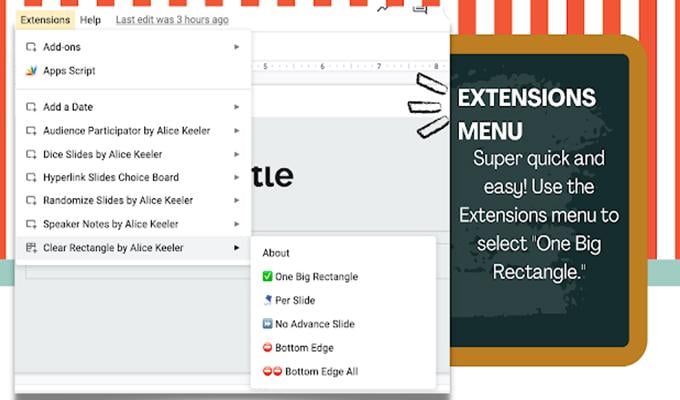This screenshot has width=680, height=400.
Task: Select Audience Participator by Alice Keeler
Action: (133, 131)
